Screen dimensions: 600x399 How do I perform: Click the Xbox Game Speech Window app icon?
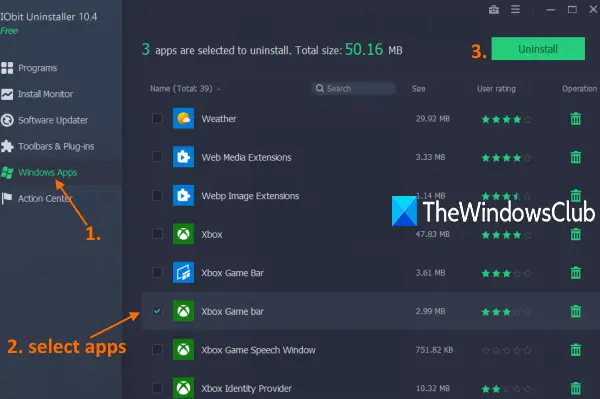(183, 349)
